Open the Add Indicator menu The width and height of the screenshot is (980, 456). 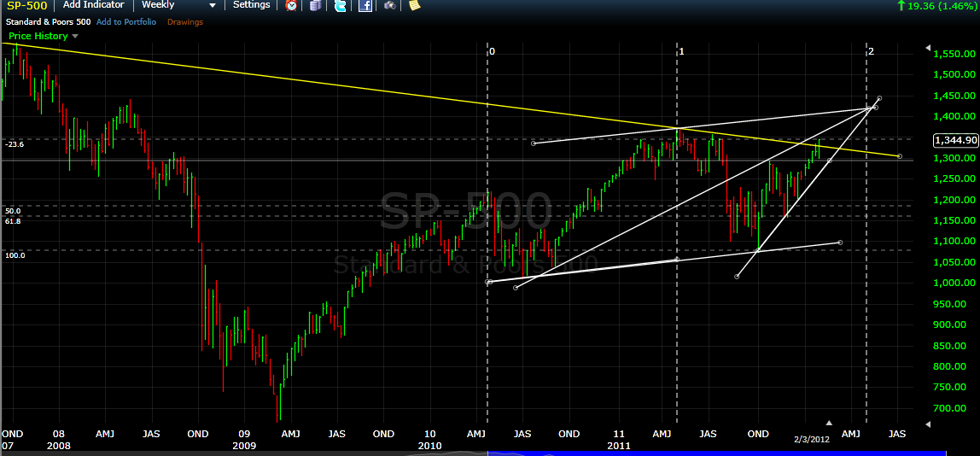point(94,5)
